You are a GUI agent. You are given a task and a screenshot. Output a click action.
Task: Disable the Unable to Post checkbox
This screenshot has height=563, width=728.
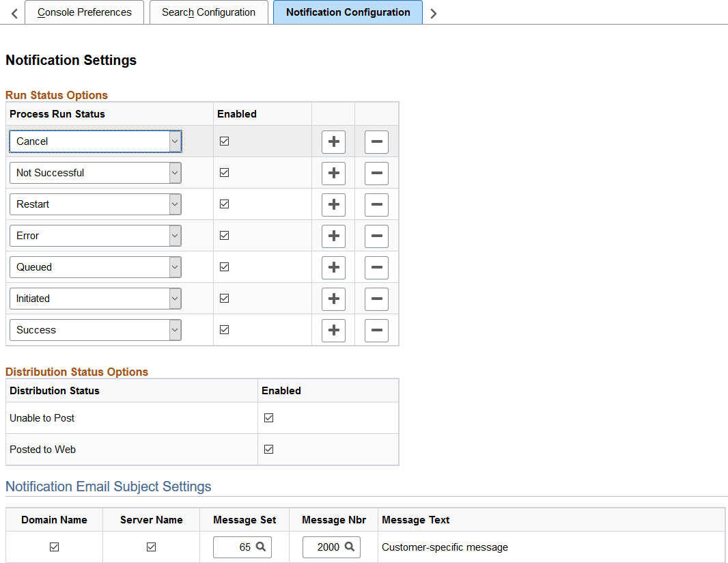(268, 417)
